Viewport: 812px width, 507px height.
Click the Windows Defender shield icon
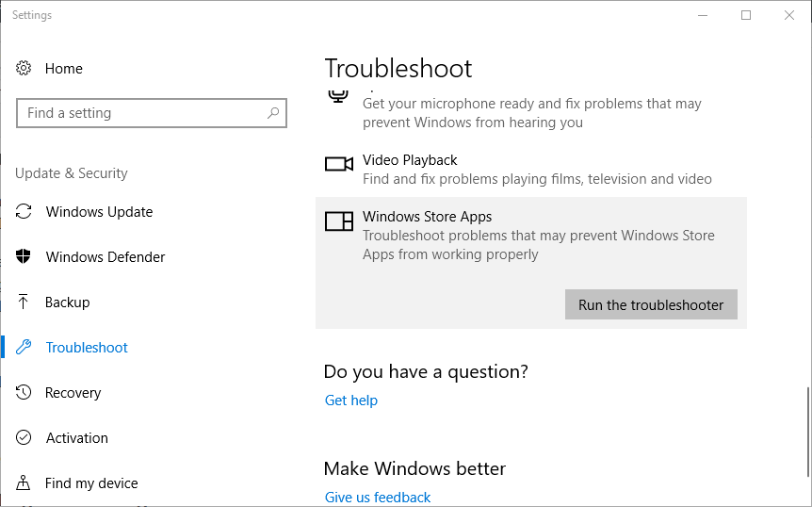pos(25,257)
